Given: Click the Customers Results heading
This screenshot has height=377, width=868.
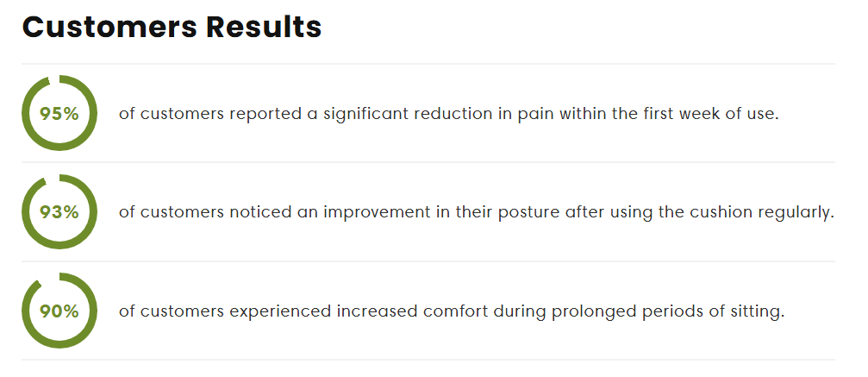Looking at the screenshot, I should point(172,27).
